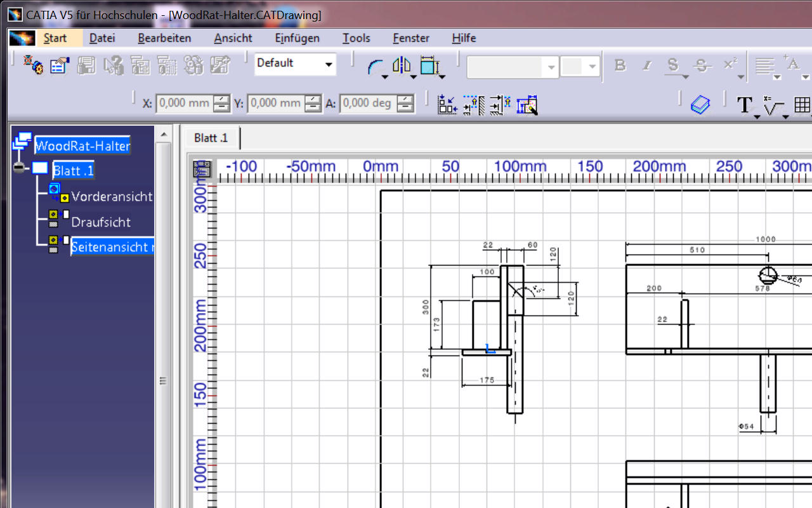Screen dimensions: 812x508
Task: Select Seitenansicht view in the tree
Action: click(112, 247)
